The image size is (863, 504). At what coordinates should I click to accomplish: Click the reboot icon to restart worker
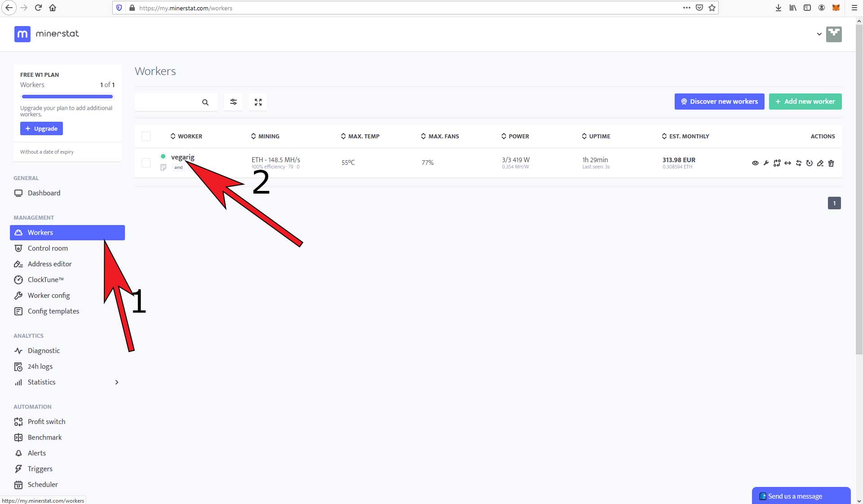(x=810, y=163)
